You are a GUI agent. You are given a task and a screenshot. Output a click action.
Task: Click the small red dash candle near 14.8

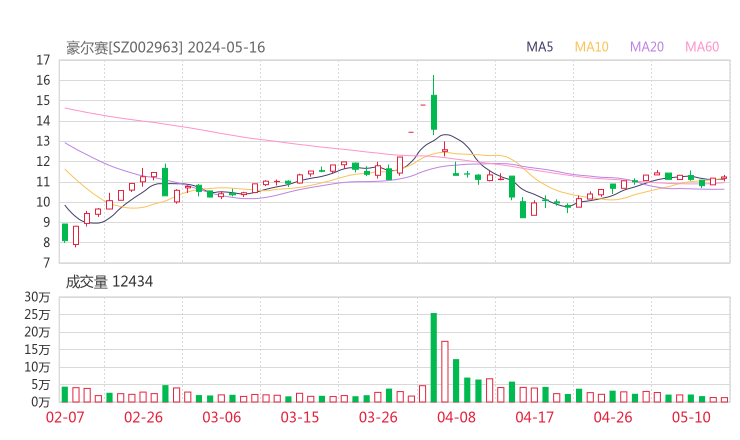423,105
